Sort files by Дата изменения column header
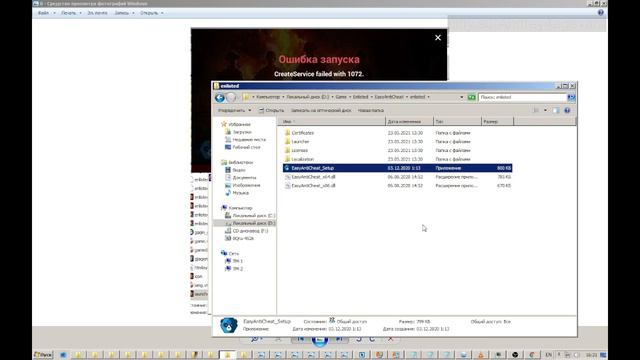640x360 pixels. click(x=409, y=121)
